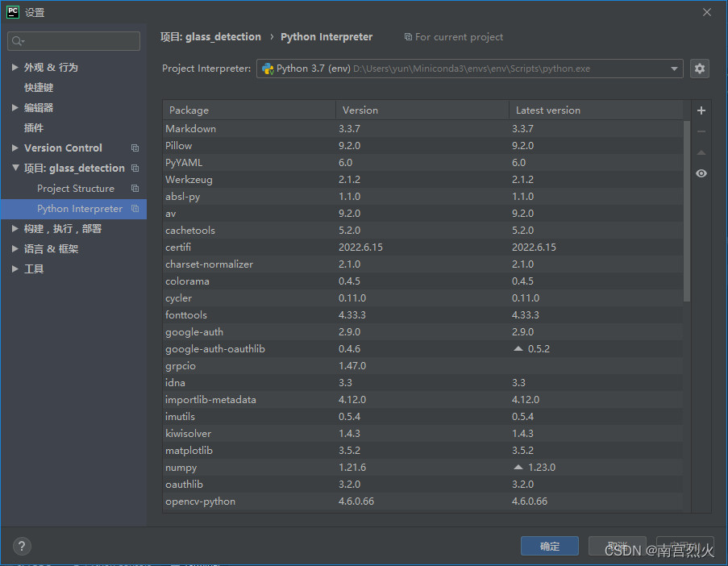Select the Markdown package row
The width and height of the screenshot is (728, 566).
423,129
